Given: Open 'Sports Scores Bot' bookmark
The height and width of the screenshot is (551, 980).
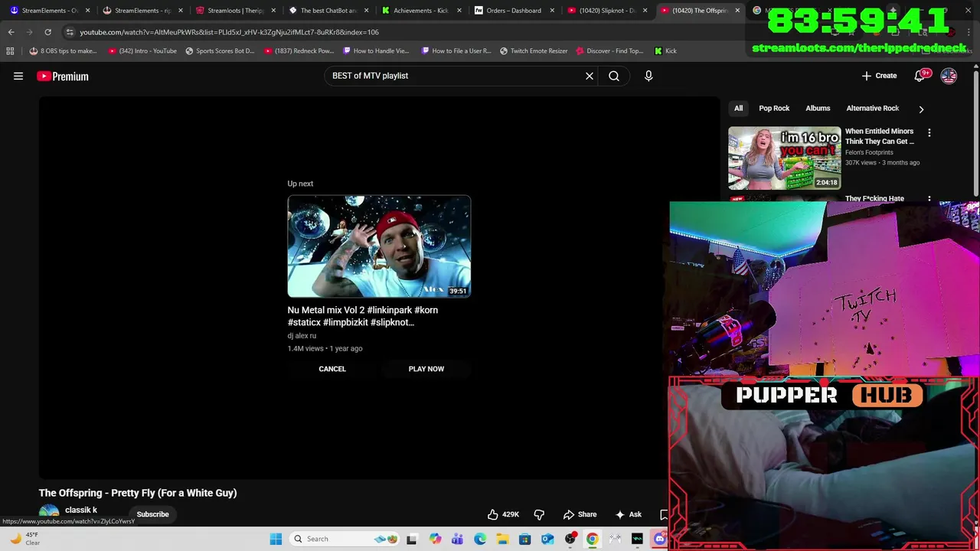Looking at the screenshot, I should coord(220,51).
